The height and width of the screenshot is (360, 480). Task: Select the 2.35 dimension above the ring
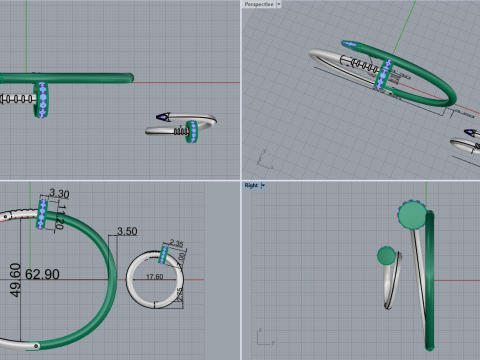(176, 243)
